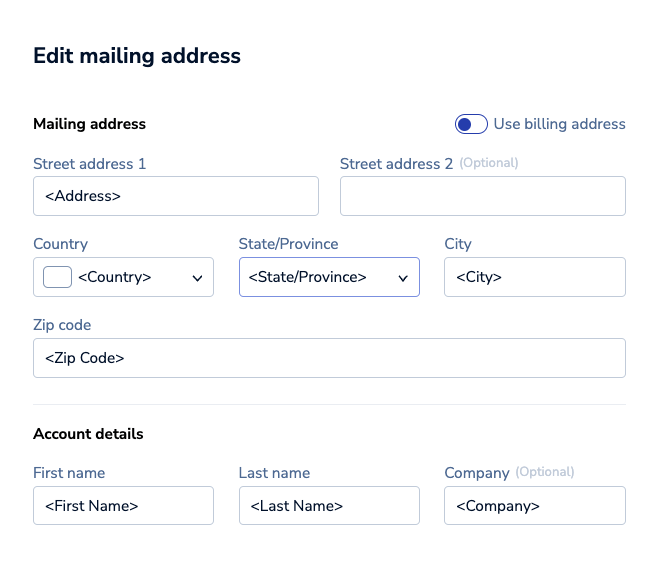659x569 pixels.
Task: Focus the First name text field
Action: [123, 506]
